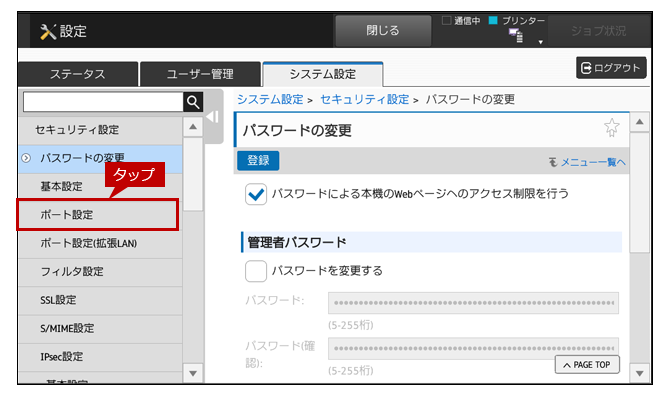670x396 pixels.
Task: Click the main content scroll down arrow
Action: (639, 373)
